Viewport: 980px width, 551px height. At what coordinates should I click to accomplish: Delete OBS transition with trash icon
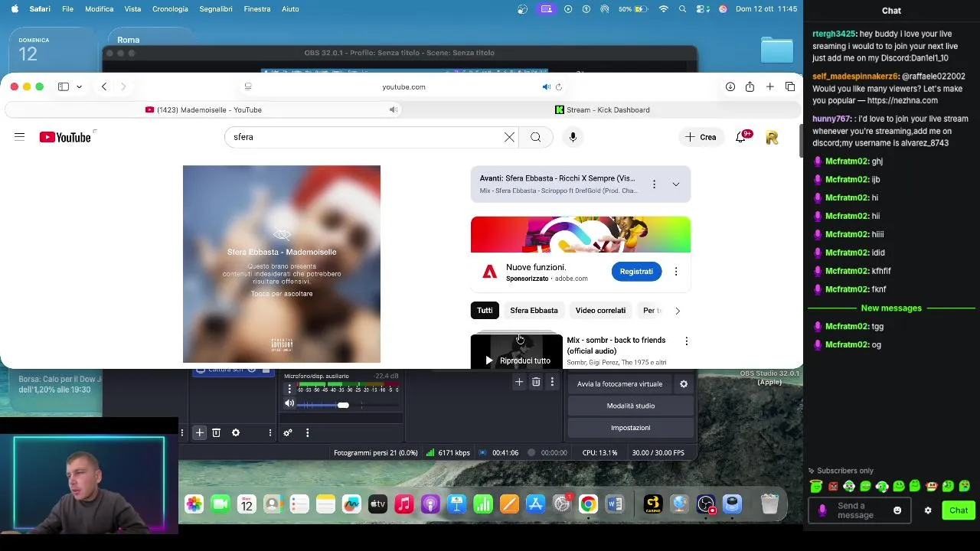click(x=536, y=382)
